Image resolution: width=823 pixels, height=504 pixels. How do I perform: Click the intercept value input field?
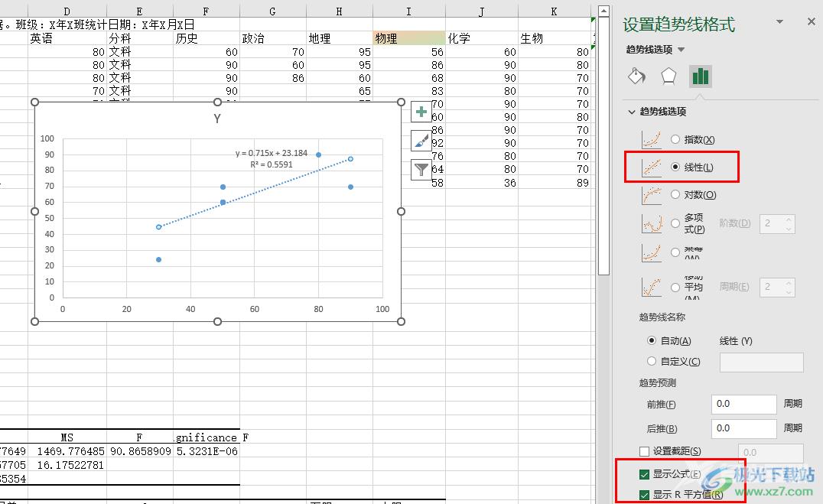pyautogui.click(x=770, y=452)
